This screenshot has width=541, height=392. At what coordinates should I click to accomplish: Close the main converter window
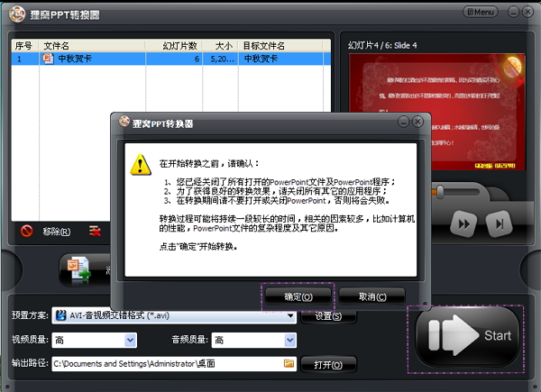527,12
